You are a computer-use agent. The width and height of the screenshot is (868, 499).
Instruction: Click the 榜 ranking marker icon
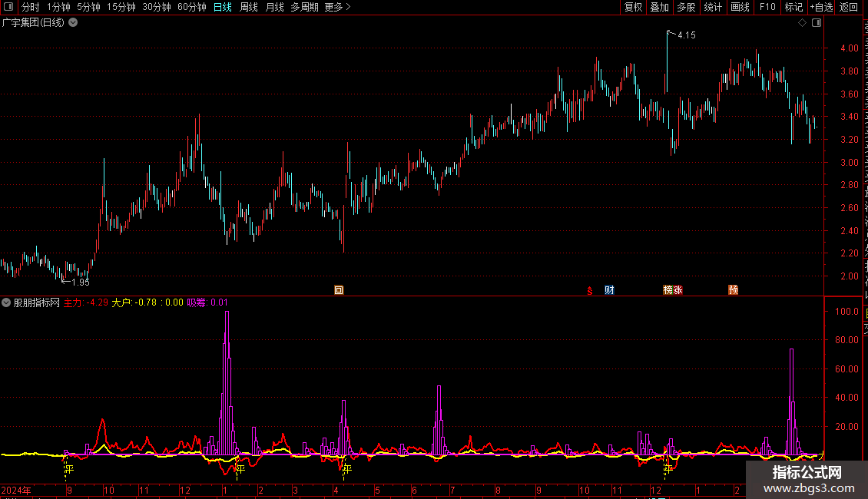pyautogui.click(x=668, y=290)
